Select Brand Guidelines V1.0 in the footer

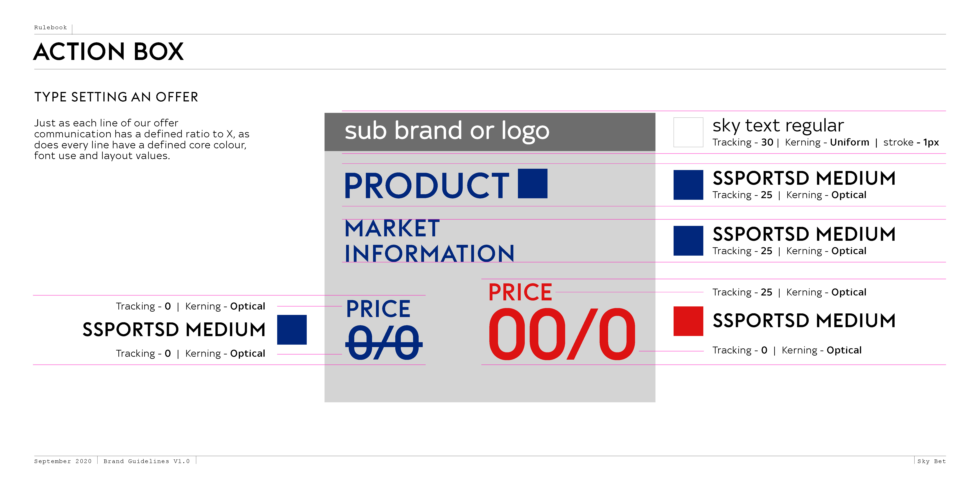[x=147, y=461]
